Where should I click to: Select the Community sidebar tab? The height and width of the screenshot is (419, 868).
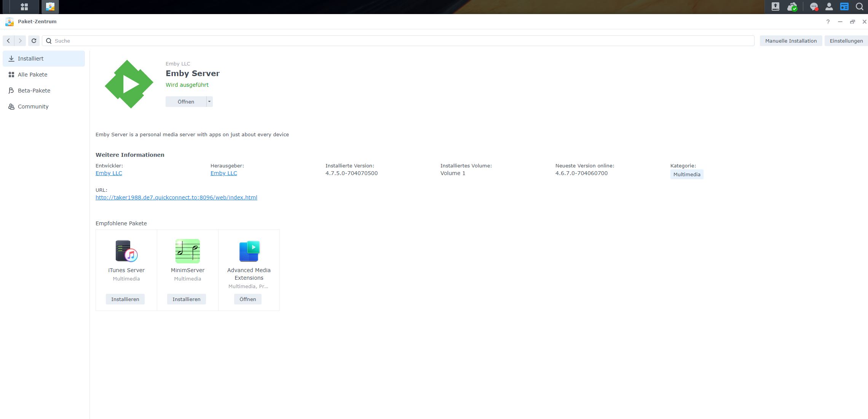point(44,107)
